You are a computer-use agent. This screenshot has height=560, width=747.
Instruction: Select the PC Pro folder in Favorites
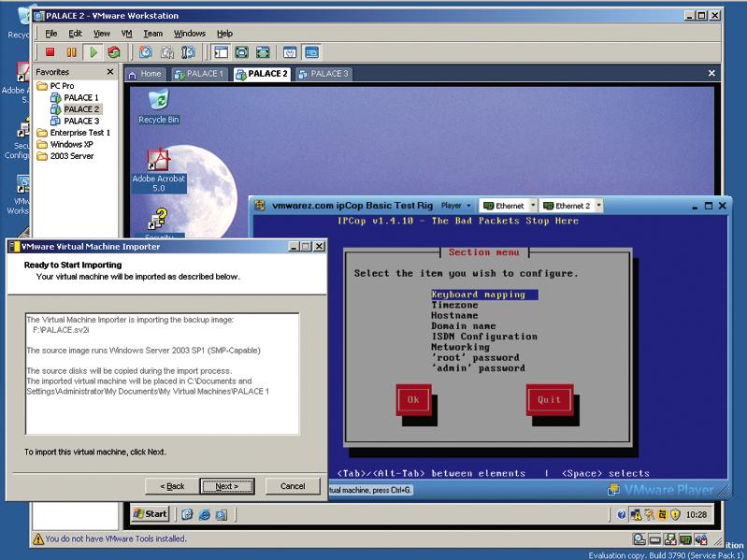56,86
